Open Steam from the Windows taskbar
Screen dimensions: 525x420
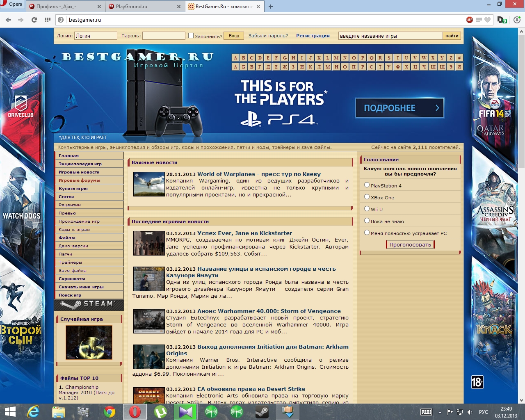pos(262,412)
